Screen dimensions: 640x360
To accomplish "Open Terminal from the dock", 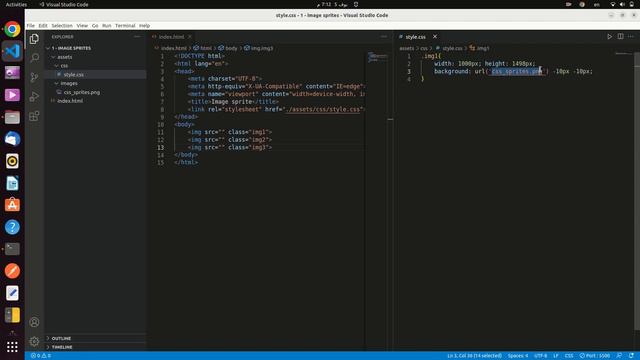I will point(12,249).
